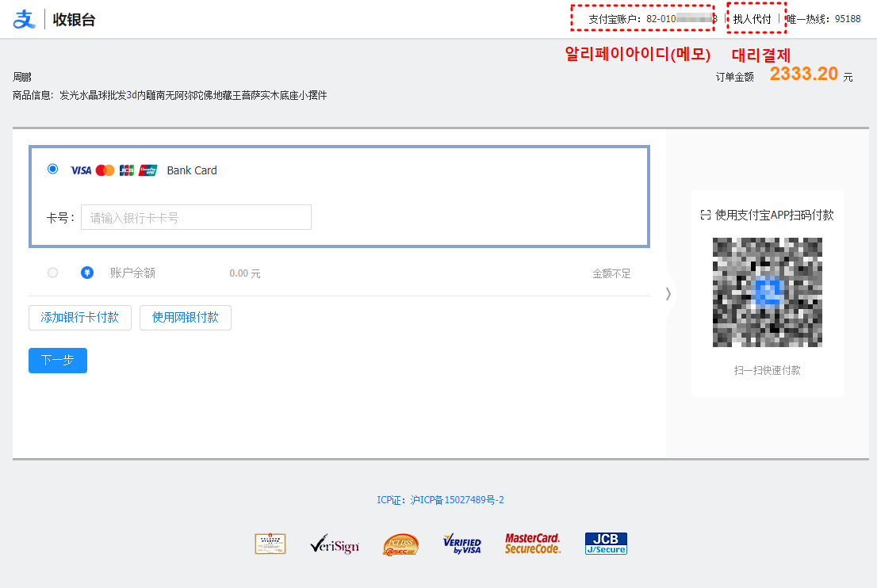
Task: Click the Alipay wallet icon beside 账户余额
Action: (x=87, y=272)
